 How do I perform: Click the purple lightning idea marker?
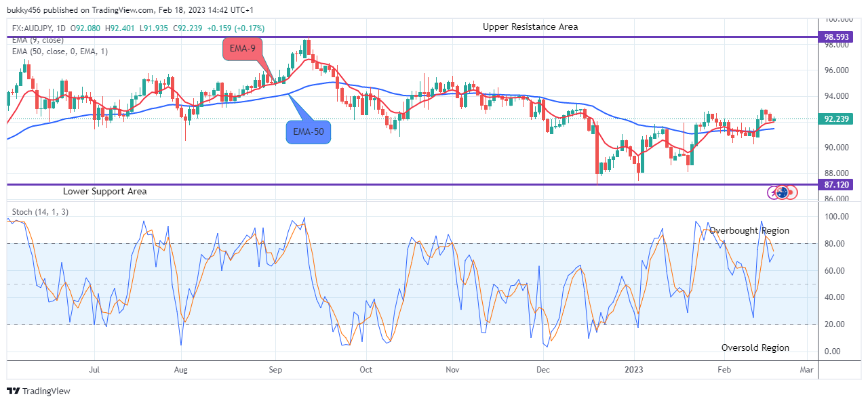(x=773, y=192)
